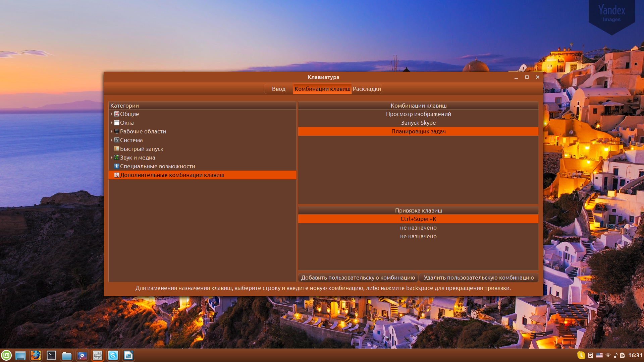Screen dimensions: 644x362
Task: Select Быстрый запуск category
Action: click(x=142, y=149)
